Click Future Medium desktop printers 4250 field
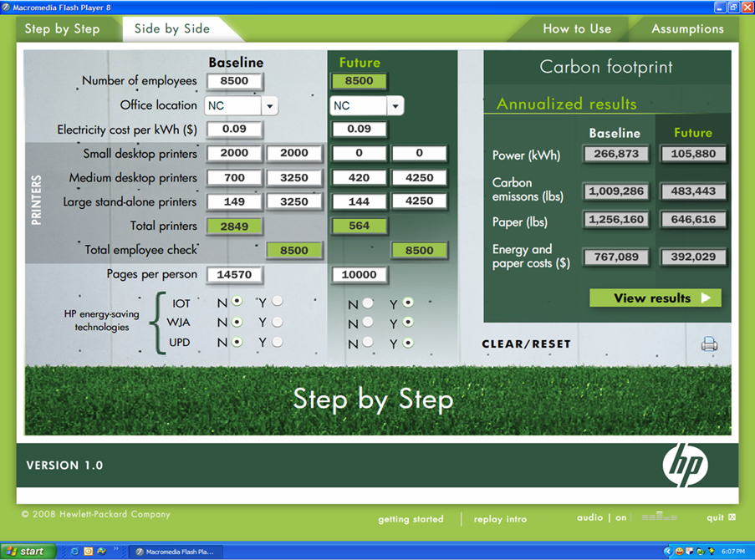This screenshot has height=560, width=755. 420,178
